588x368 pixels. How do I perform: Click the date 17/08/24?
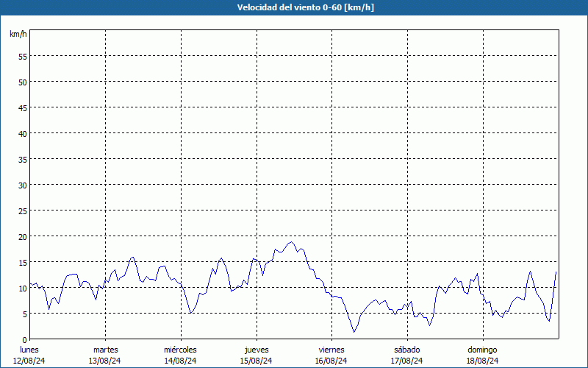pos(407,361)
